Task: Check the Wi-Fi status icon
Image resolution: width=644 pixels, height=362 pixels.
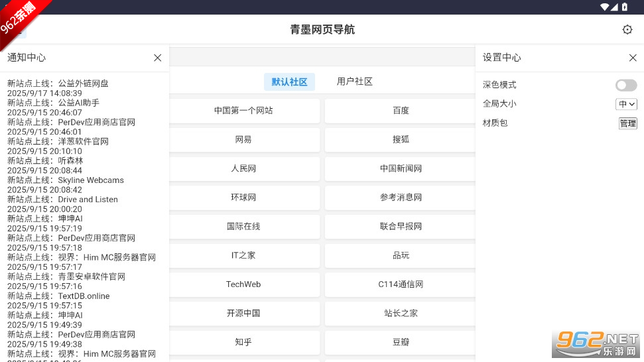Action: tap(605, 7)
